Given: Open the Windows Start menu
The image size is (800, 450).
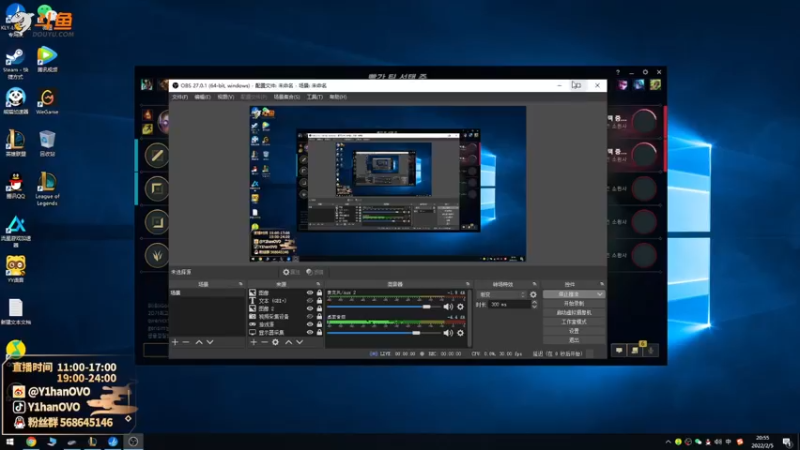Looking at the screenshot, I should coord(9,442).
